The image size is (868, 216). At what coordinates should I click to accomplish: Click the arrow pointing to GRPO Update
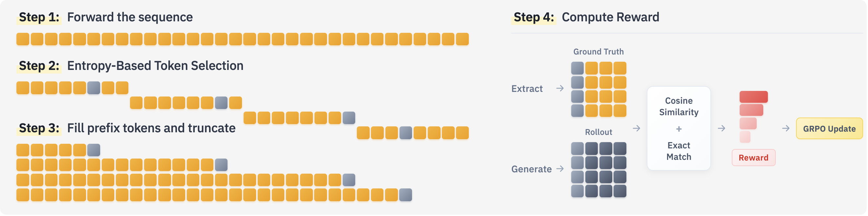(786, 128)
